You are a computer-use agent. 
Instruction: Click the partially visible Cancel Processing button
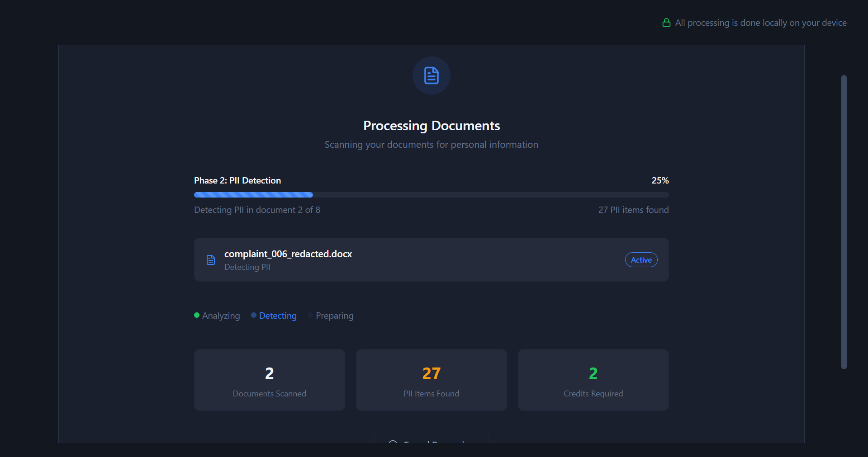click(431, 439)
